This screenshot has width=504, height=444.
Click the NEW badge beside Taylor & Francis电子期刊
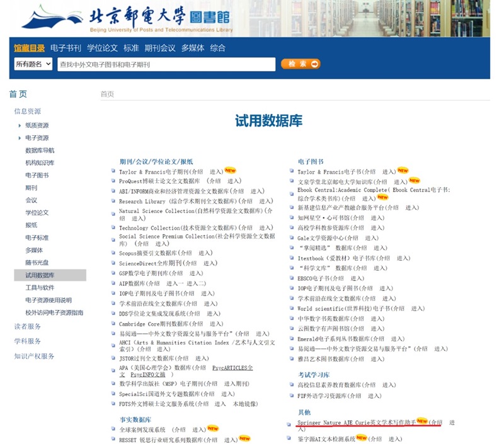click(x=230, y=170)
